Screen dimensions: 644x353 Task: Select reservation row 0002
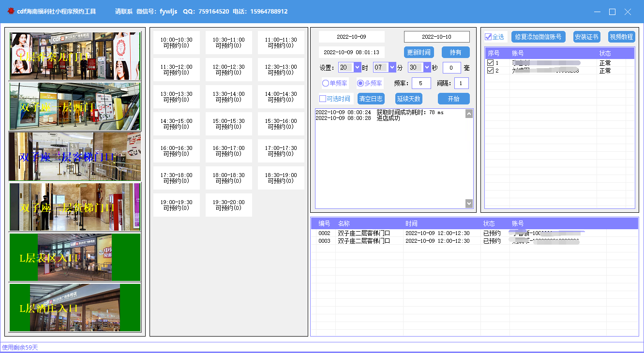tap(475, 233)
